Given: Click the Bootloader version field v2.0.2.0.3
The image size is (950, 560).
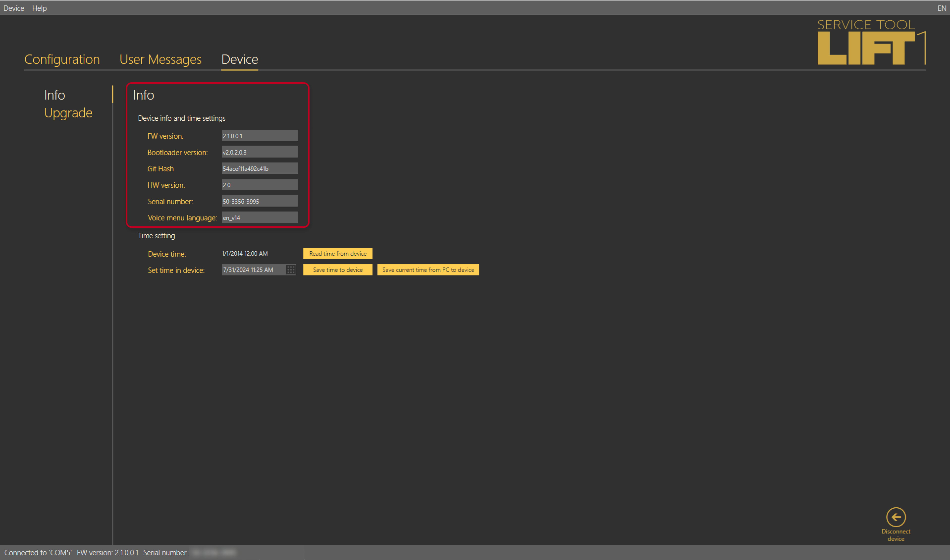Looking at the screenshot, I should tap(260, 152).
